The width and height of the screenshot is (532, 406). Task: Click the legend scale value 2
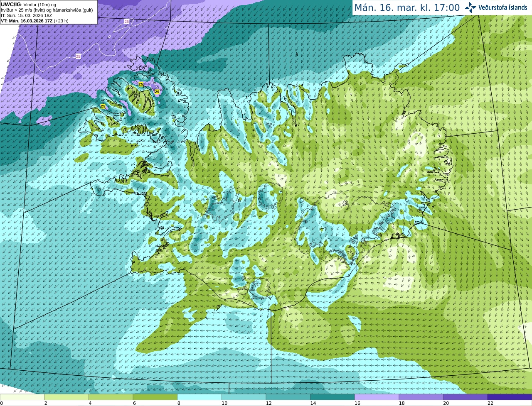click(x=46, y=403)
